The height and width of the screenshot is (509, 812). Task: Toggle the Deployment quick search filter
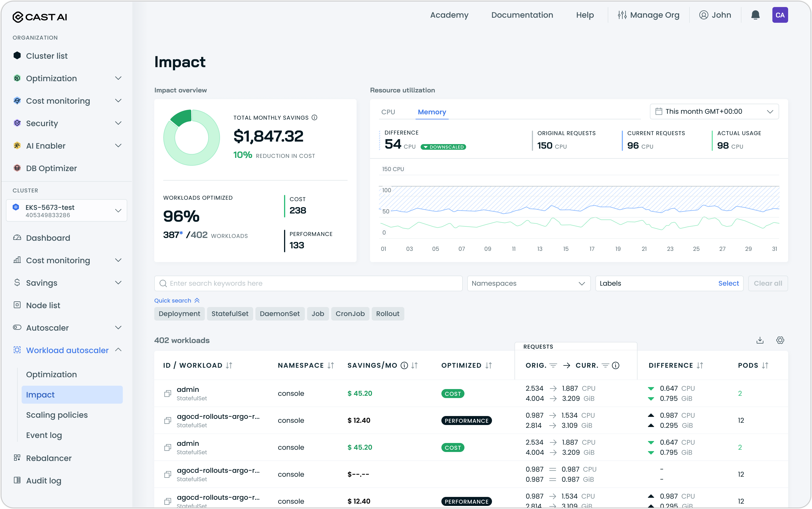tap(179, 314)
